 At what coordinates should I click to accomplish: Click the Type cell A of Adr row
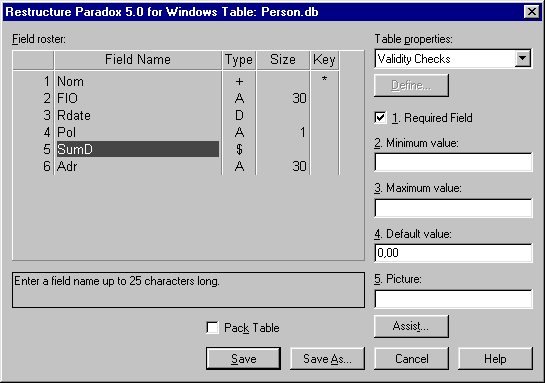239,166
